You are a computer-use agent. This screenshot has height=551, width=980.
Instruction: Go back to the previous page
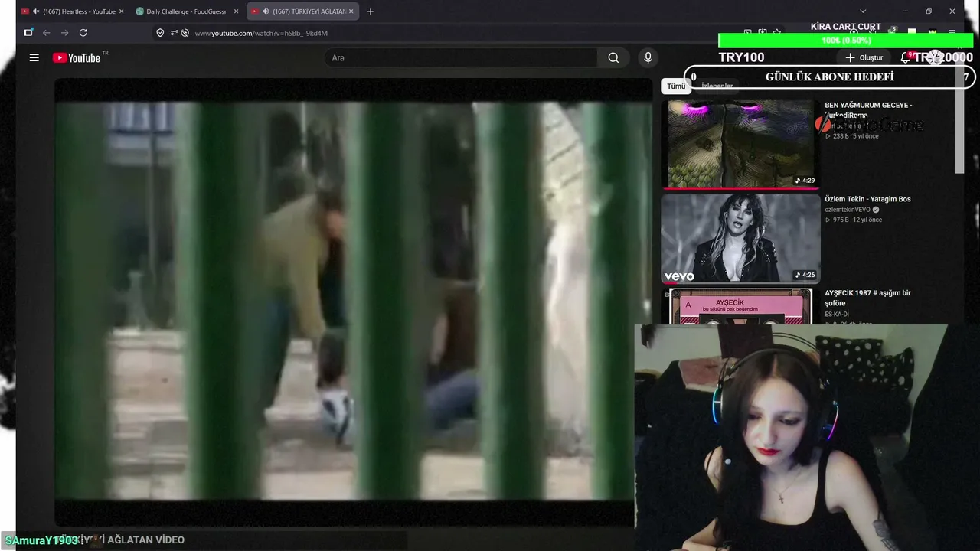pyautogui.click(x=47, y=33)
